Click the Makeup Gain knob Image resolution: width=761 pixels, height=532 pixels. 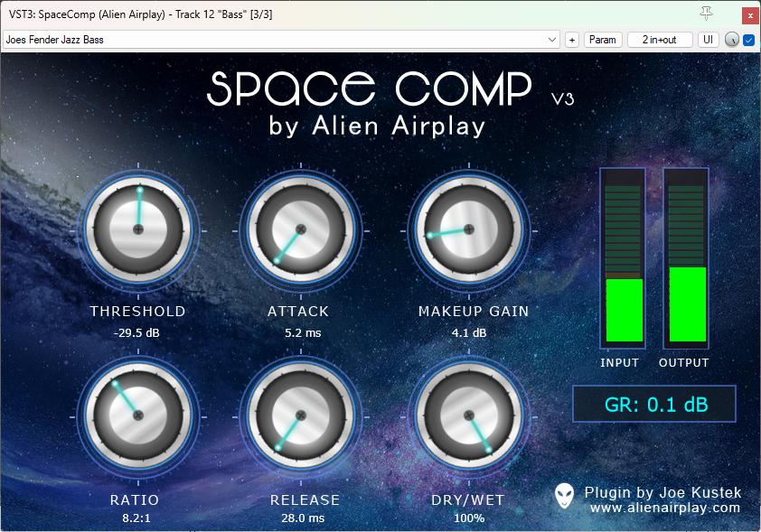click(466, 229)
